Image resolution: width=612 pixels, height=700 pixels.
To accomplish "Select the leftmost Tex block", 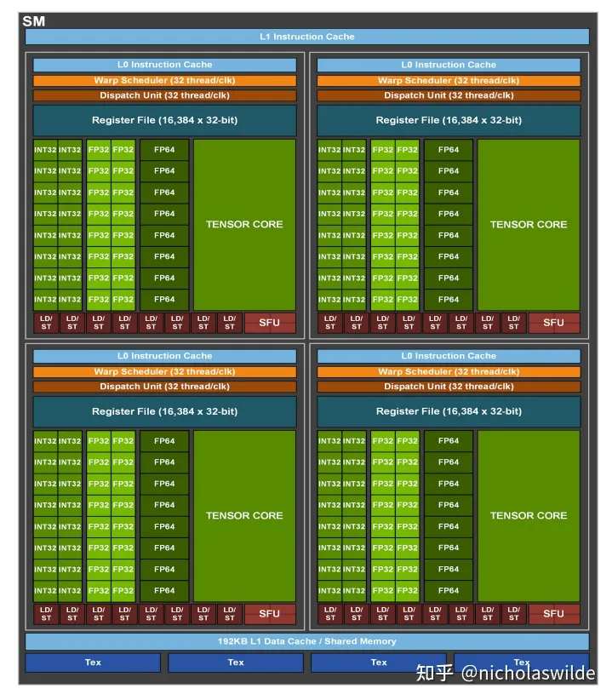I will pos(93,663).
